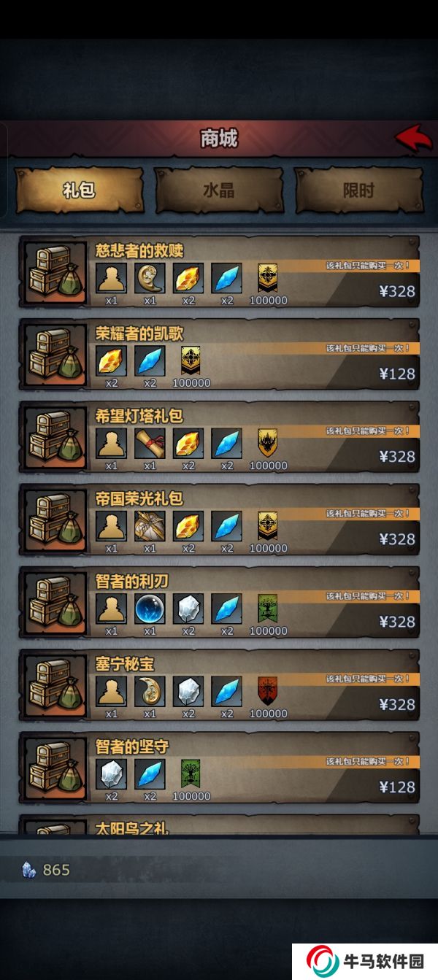Tap the wrapped bundle icon in 帝国荣光礼包
The image size is (438, 980).
click(150, 525)
